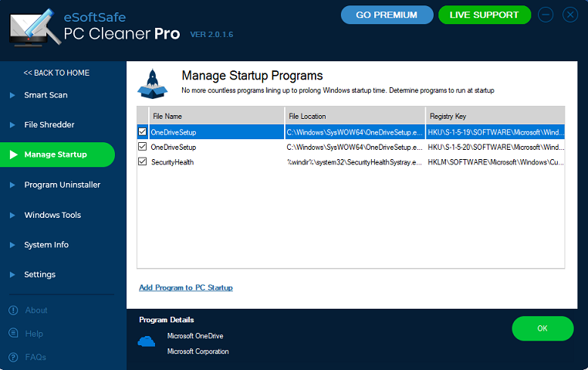
Task: Open the Smart Scan section
Action: click(x=46, y=95)
